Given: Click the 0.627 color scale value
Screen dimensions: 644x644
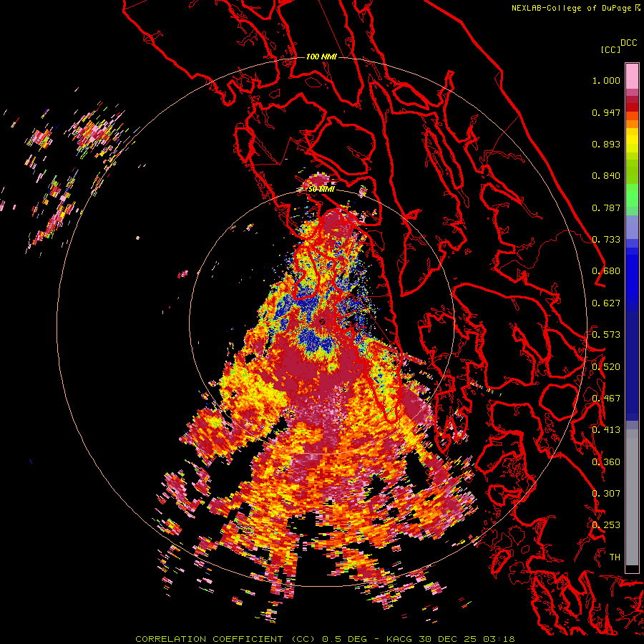Looking at the screenshot, I should pyautogui.click(x=606, y=303).
